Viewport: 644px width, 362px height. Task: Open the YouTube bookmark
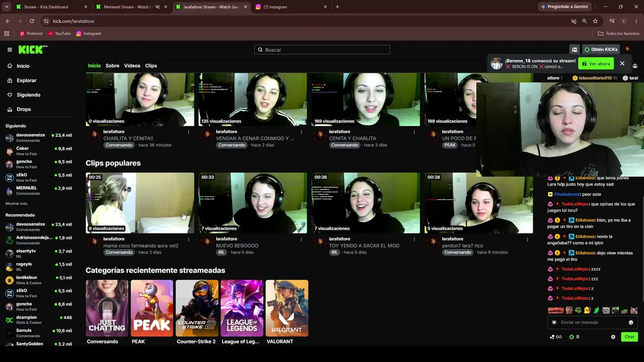[x=59, y=34]
